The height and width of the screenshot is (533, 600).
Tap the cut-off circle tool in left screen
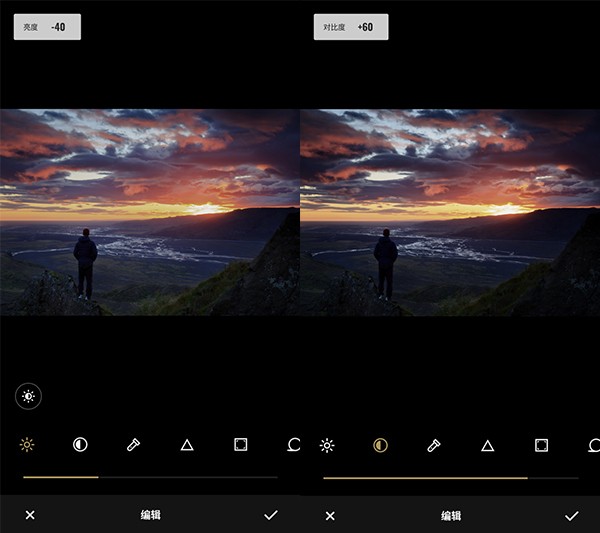pos(293,445)
